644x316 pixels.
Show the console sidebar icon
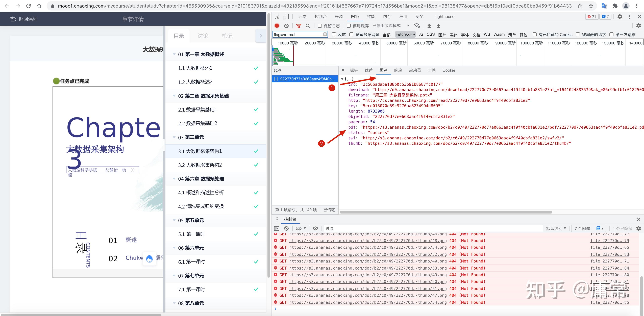[277, 228]
